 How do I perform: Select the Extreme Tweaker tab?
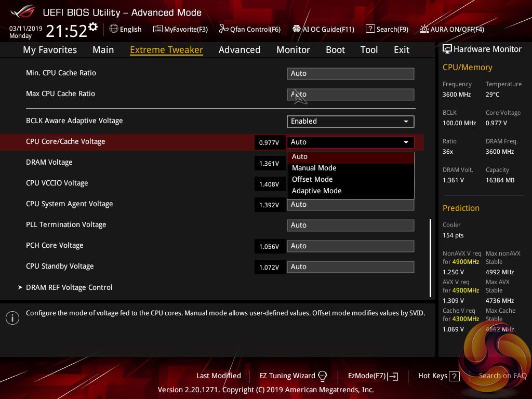point(167,50)
